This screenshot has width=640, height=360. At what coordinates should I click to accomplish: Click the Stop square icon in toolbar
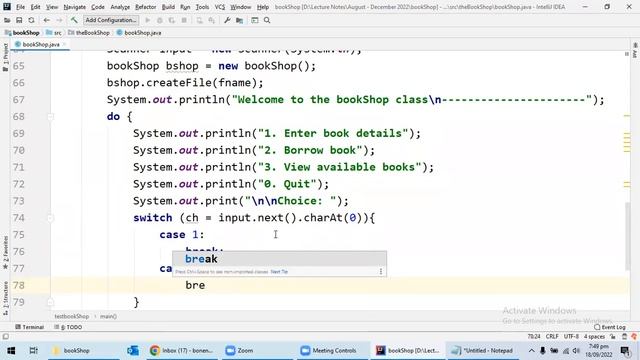pos(184,20)
